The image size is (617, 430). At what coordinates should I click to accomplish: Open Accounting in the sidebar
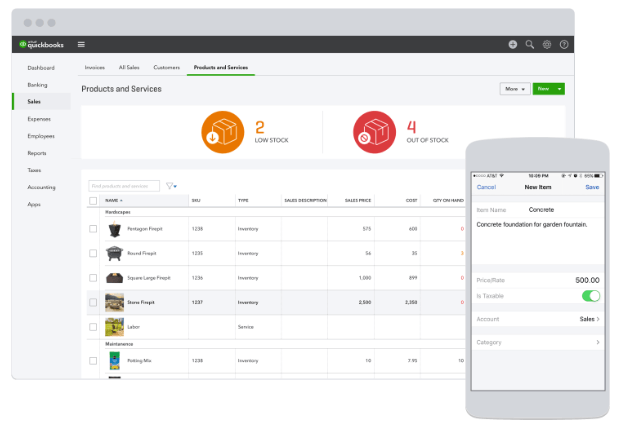(41, 187)
